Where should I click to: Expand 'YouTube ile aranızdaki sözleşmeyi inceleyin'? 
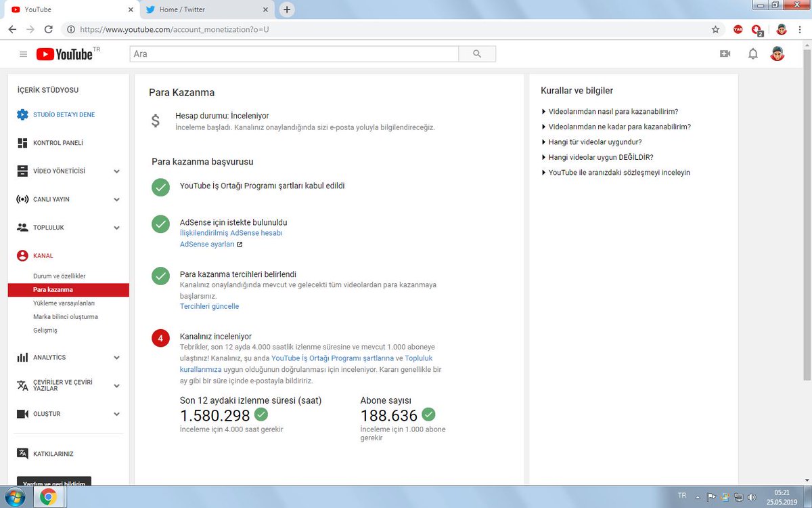pos(616,173)
